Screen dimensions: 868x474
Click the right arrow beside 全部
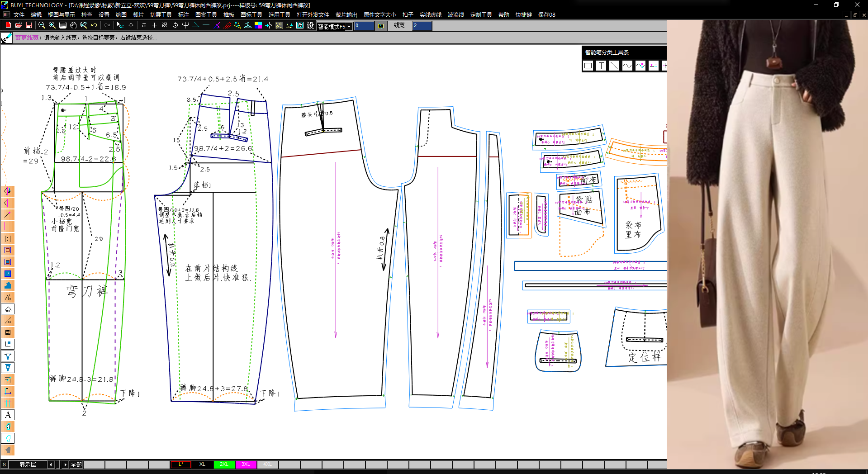[65, 465]
